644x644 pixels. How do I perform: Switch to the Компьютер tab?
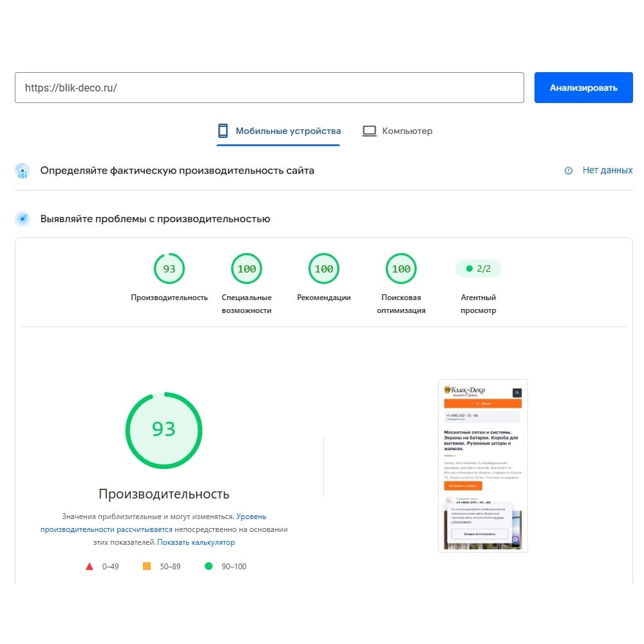pyautogui.click(x=397, y=131)
